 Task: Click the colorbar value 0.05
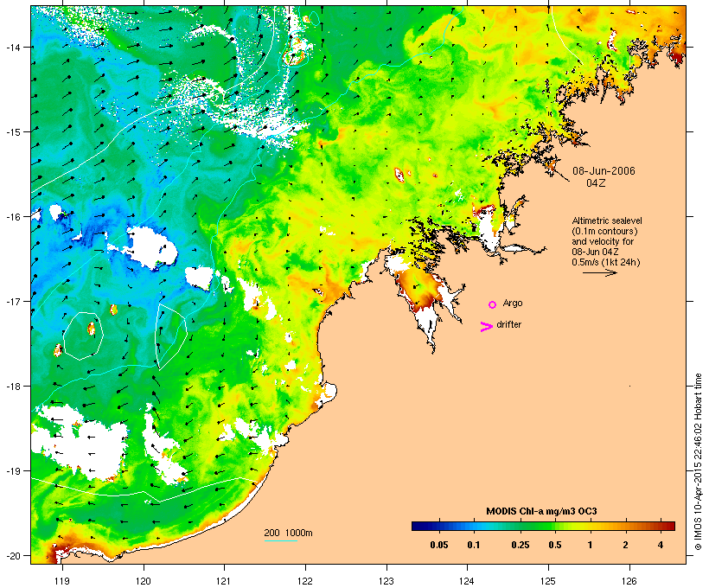click(x=439, y=545)
